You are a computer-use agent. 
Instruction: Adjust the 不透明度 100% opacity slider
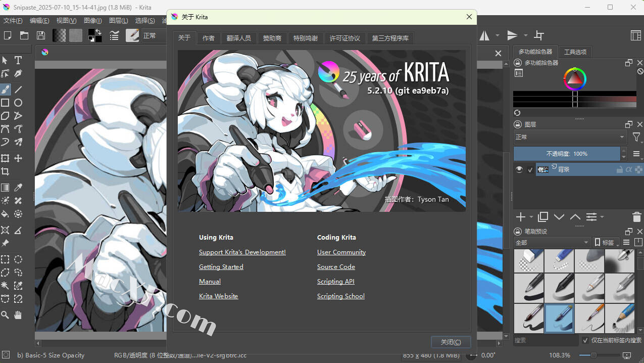pyautogui.click(x=567, y=154)
